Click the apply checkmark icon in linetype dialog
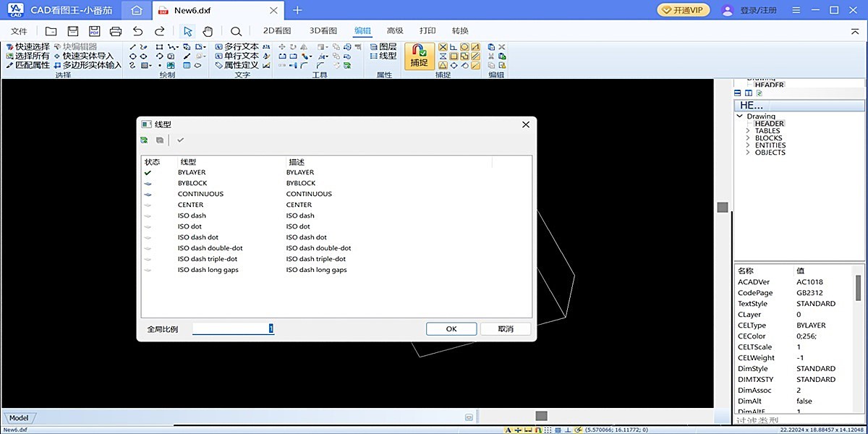This screenshot has height=434, width=868. [x=181, y=140]
